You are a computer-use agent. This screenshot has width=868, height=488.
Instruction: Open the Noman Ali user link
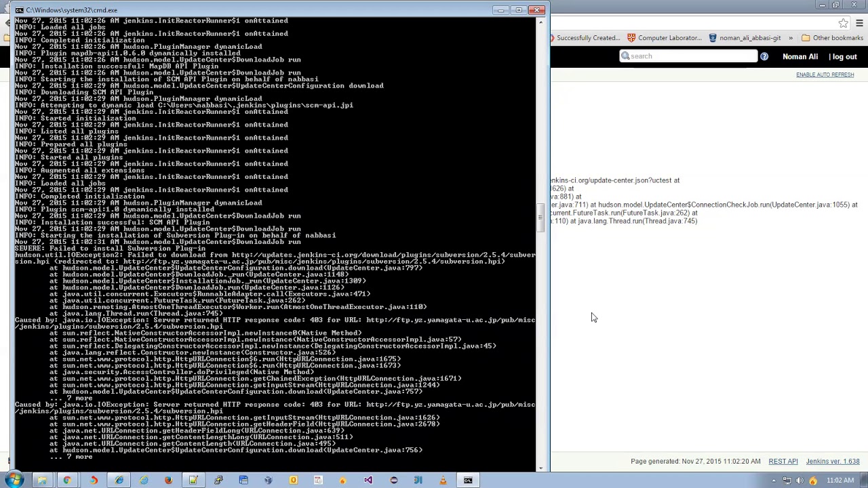coord(800,57)
